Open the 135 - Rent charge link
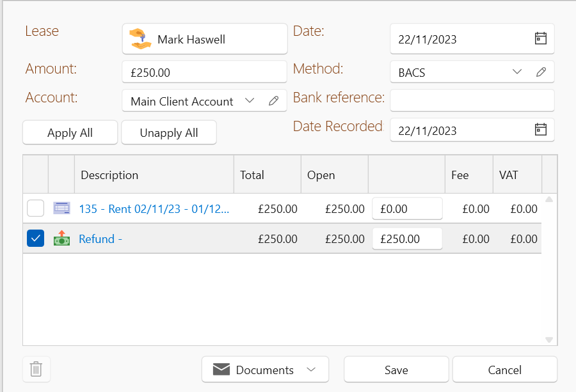The width and height of the screenshot is (576, 392). (x=154, y=208)
